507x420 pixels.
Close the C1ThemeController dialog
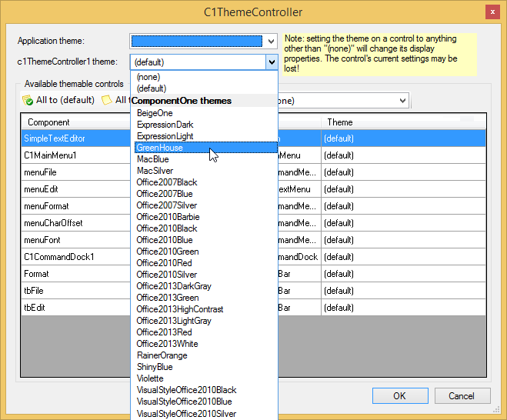pyautogui.click(x=490, y=12)
